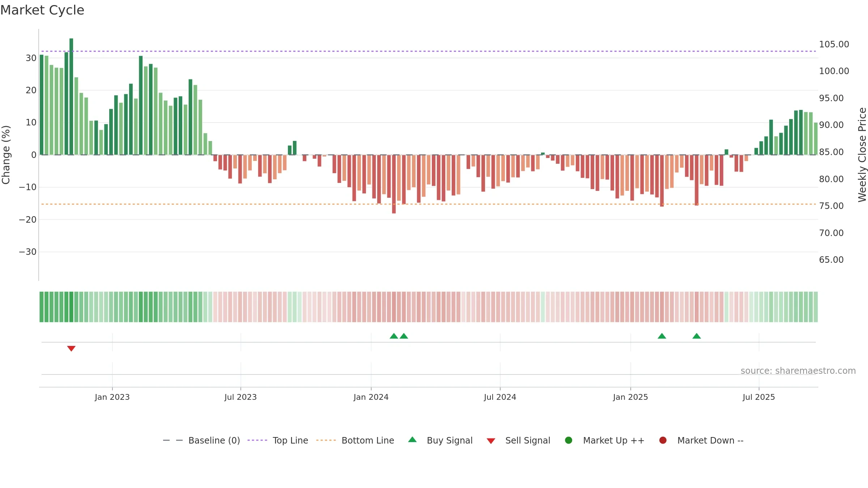Click the 75.00 price axis label
Viewport: 868px width, 488px height.
tap(831, 206)
